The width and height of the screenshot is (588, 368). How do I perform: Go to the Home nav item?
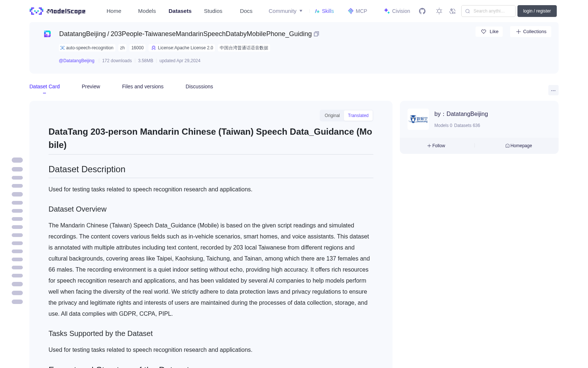(x=114, y=11)
